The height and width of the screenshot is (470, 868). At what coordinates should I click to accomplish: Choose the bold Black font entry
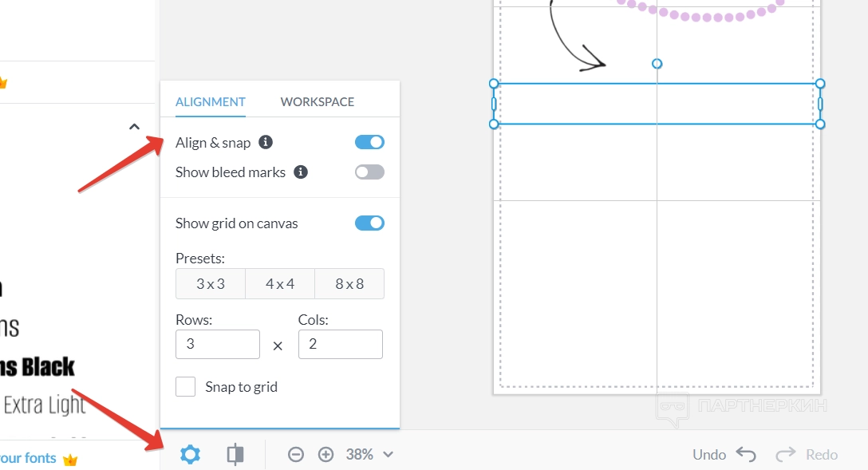click(37, 367)
